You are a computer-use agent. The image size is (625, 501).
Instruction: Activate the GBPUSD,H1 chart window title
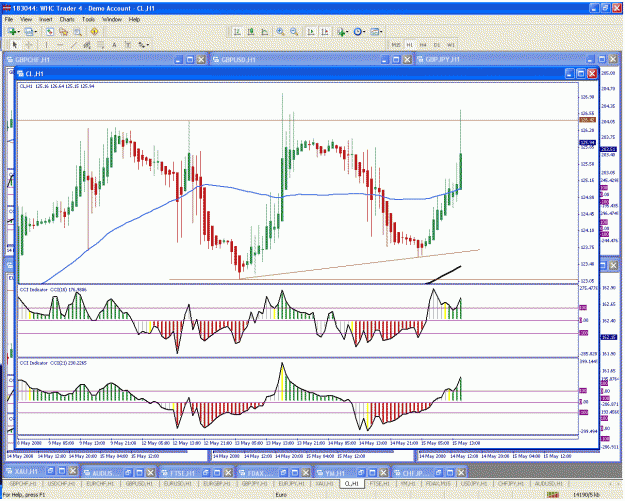coord(238,60)
